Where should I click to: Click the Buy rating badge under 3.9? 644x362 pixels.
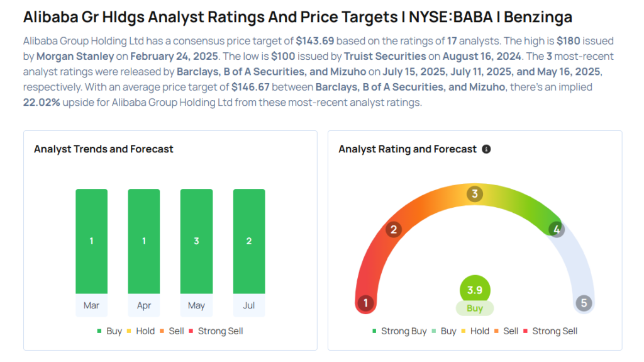pos(475,308)
